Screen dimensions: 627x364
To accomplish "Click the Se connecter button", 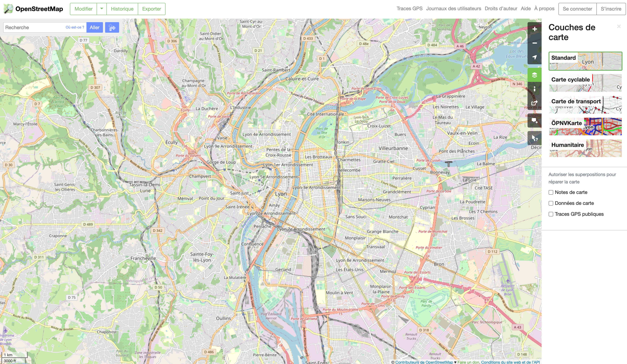I will [577, 9].
